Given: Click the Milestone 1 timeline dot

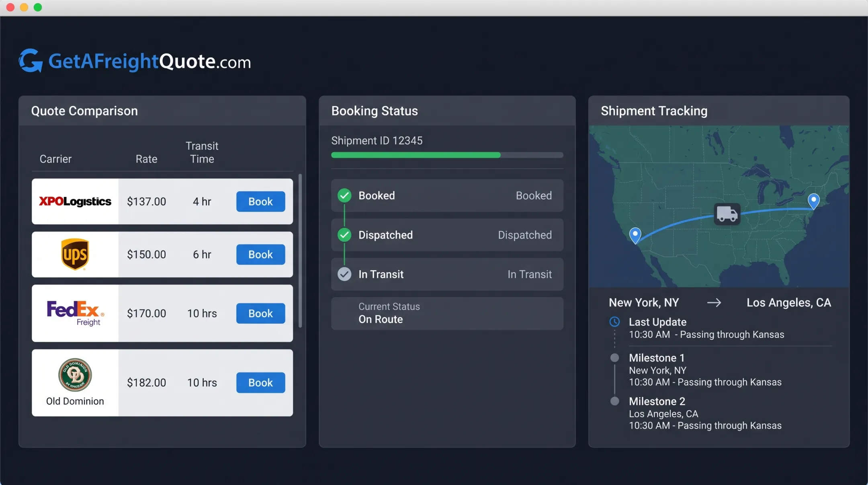Looking at the screenshot, I should pyautogui.click(x=614, y=358).
